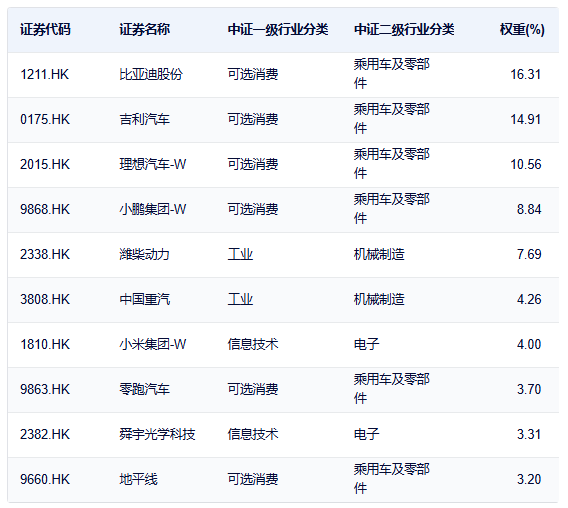Select stock code 2015.HK
This screenshot has height=508, width=568.
click(45, 165)
